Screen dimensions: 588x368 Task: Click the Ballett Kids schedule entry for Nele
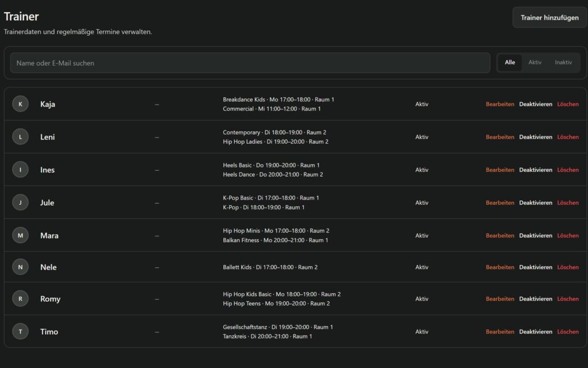coord(270,267)
